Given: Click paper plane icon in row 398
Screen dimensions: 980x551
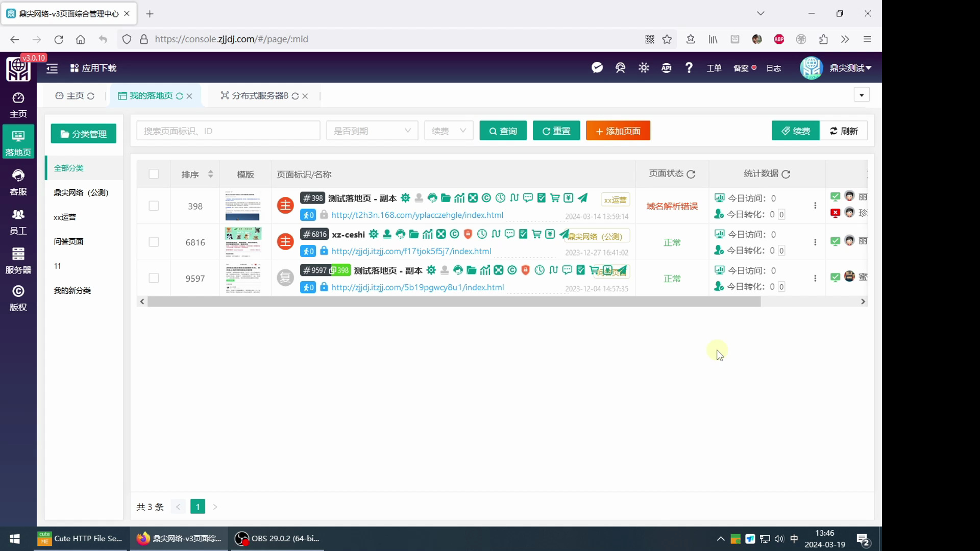Looking at the screenshot, I should coord(582,198).
